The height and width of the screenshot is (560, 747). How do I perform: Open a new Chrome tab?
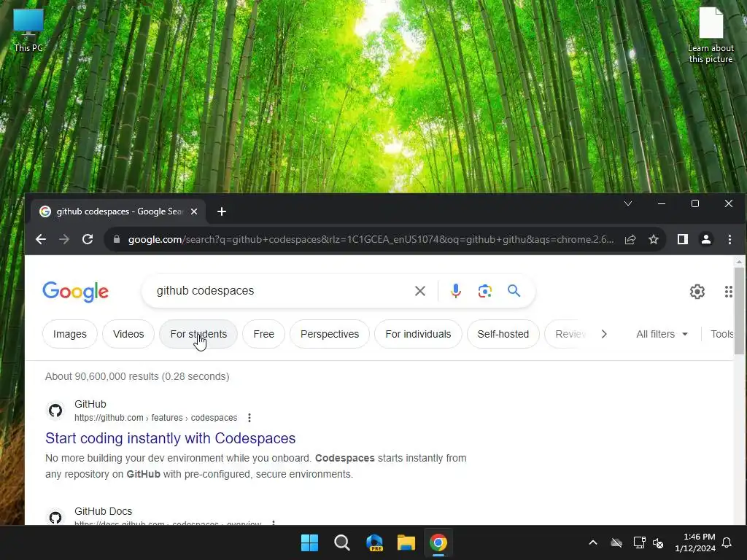point(222,211)
